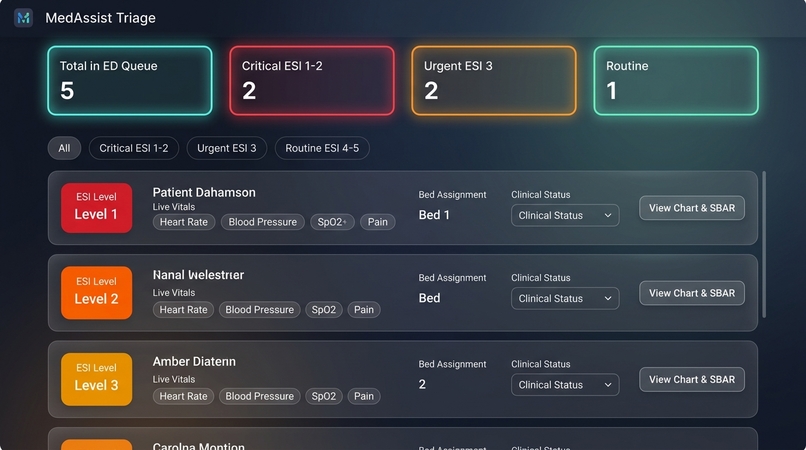
Task: Select Blood Pressure chip for Patient Dahamson
Action: (263, 222)
